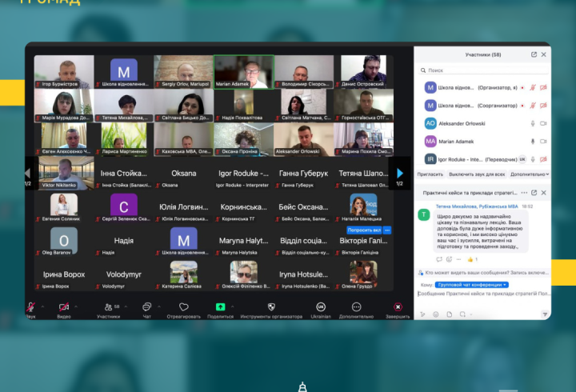Expand arrow next to Поделиться button

(233, 306)
